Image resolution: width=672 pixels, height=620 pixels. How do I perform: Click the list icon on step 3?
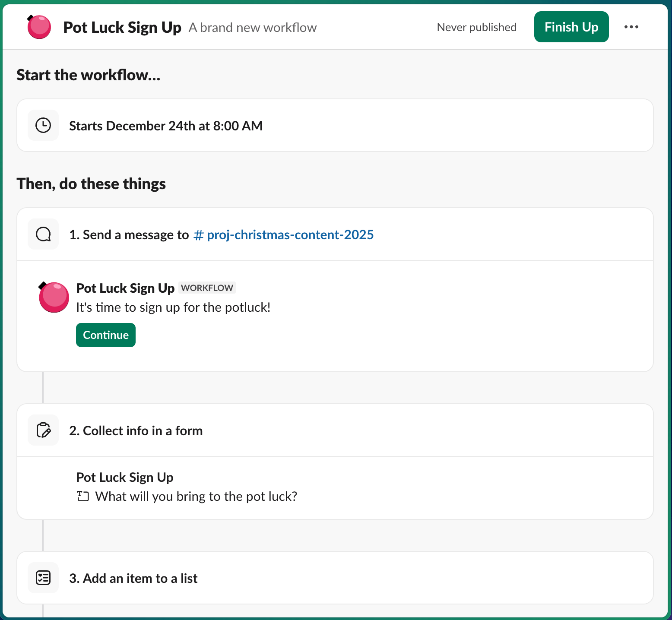[43, 578]
